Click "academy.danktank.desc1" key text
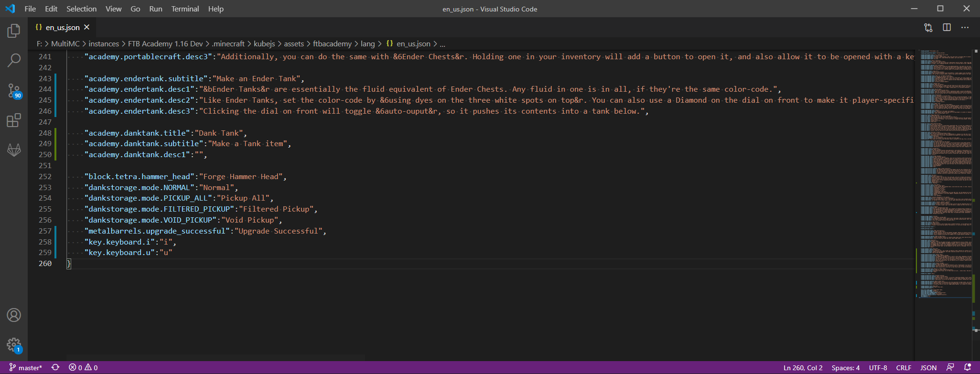Image resolution: width=980 pixels, height=374 pixels. point(137,154)
